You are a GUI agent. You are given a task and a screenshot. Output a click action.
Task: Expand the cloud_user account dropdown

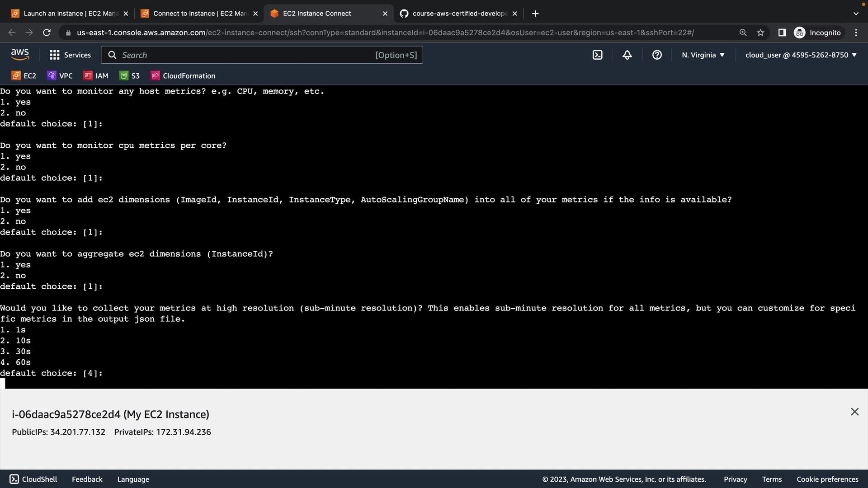tap(801, 55)
